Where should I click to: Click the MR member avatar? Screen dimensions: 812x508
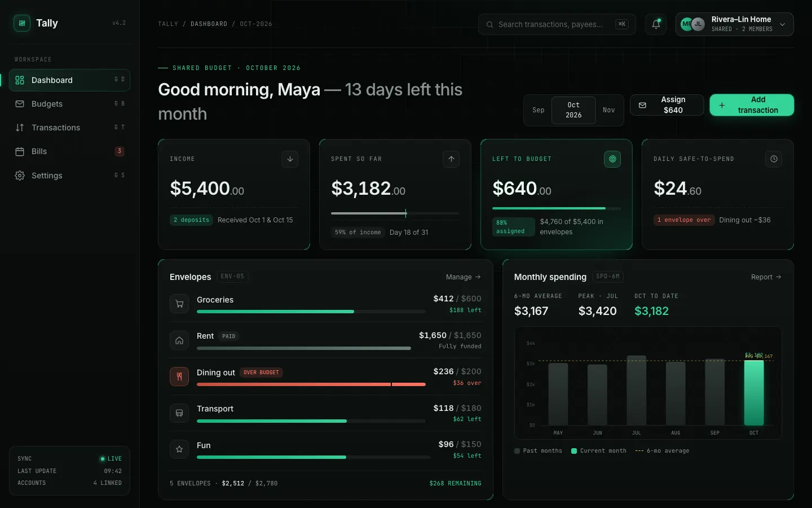(x=686, y=24)
